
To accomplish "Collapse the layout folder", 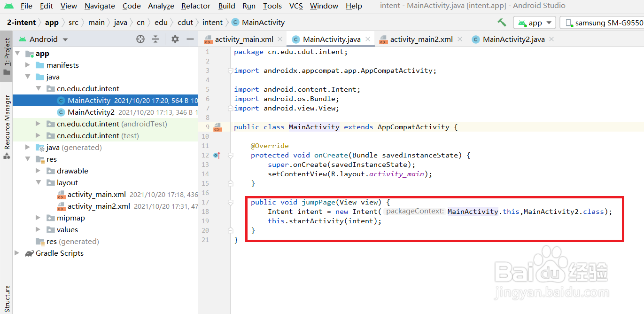I will (x=39, y=182).
